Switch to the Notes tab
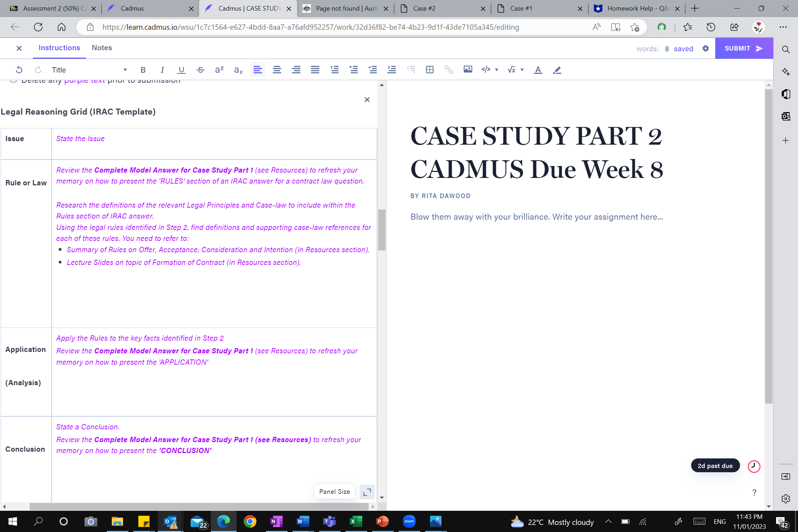The height and width of the screenshot is (532, 798). 102,48
